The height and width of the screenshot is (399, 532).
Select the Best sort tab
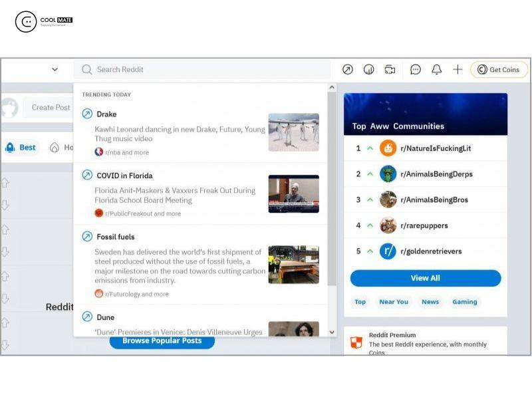tap(21, 148)
